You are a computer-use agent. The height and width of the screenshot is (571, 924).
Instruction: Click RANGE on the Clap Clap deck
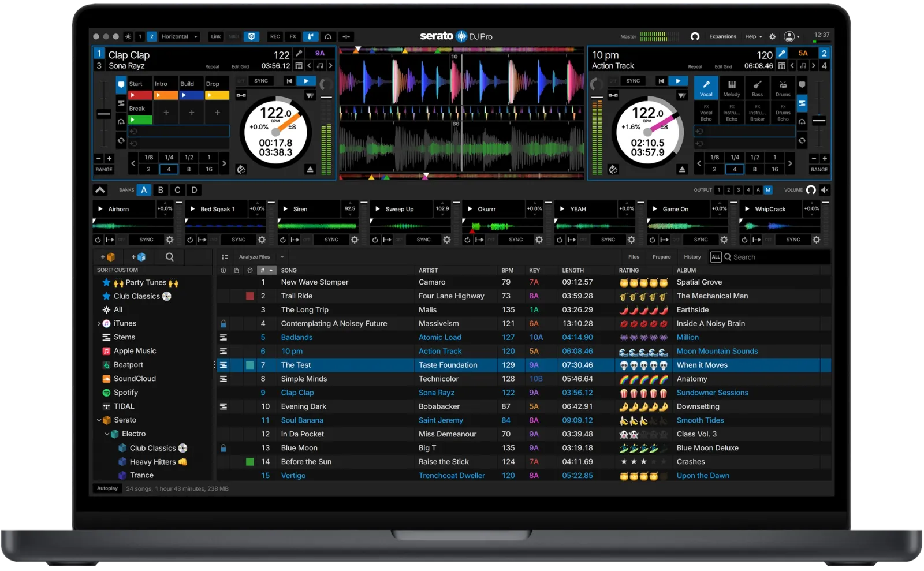tap(104, 170)
